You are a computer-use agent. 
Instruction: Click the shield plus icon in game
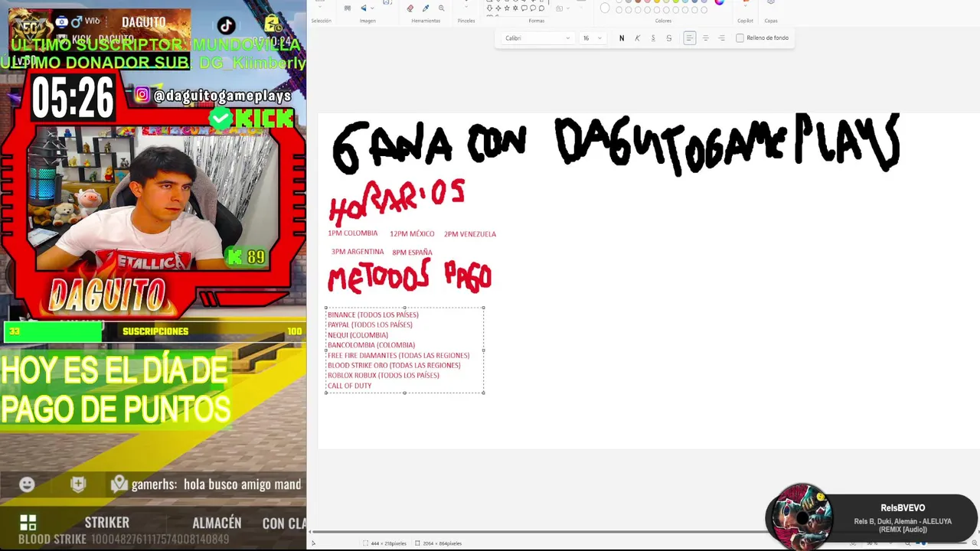point(78,484)
